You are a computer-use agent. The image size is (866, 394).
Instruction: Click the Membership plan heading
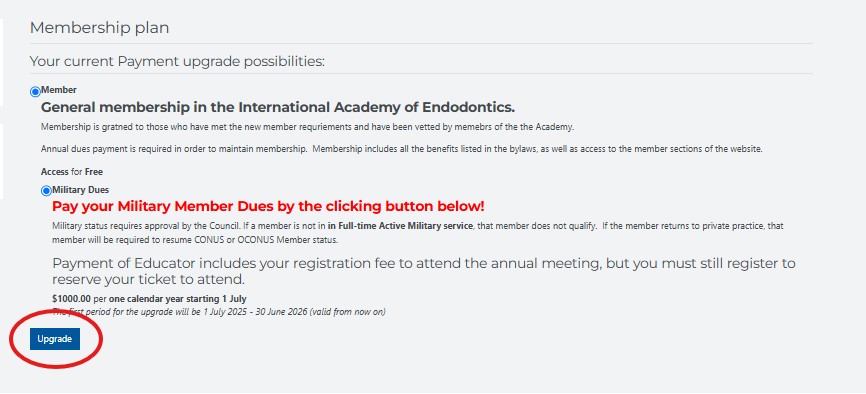point(99,28)
